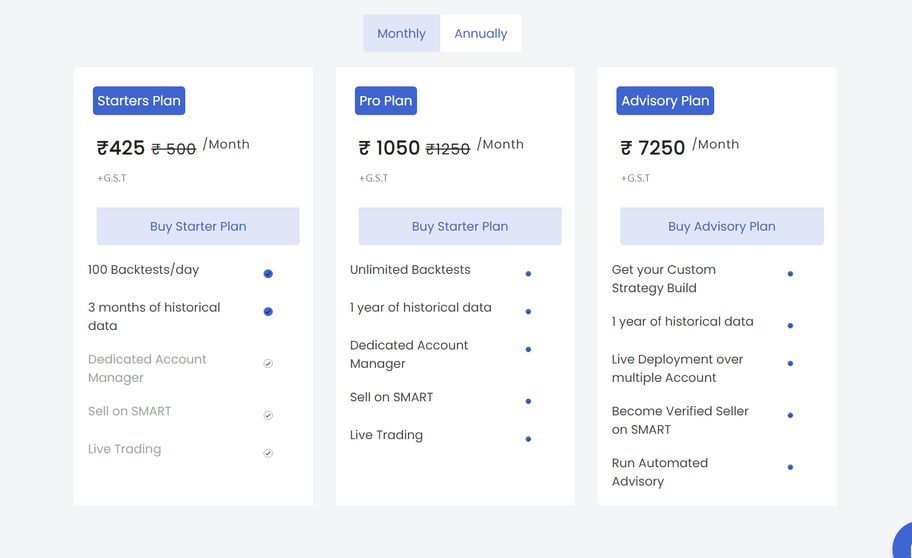This screenshot has width=912, height=558.
Task: Select the Advisory Plan badge
Action: tap(665, 101)
